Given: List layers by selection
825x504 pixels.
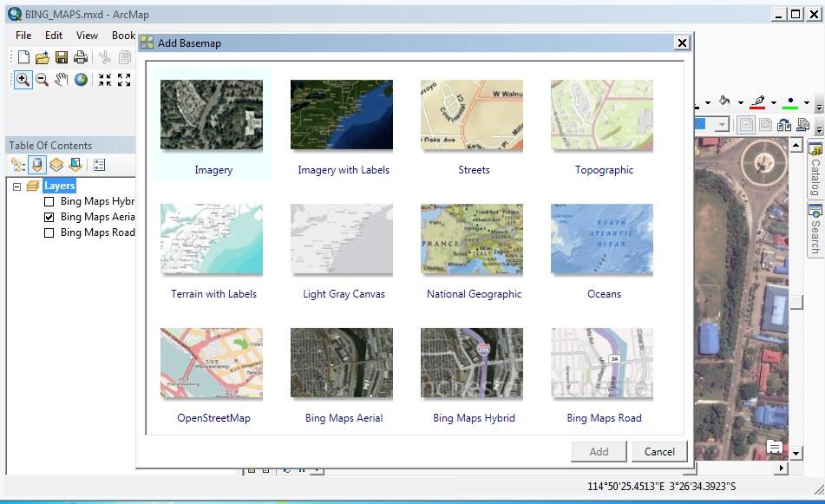Looking at the screenshot, I should coord(75,165).
